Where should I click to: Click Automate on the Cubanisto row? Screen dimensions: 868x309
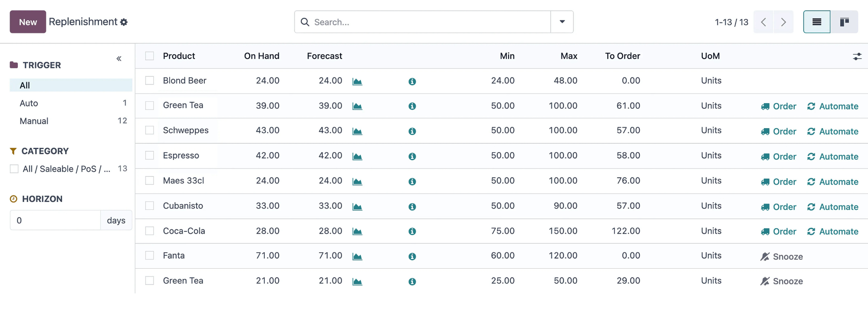(833, 207)
